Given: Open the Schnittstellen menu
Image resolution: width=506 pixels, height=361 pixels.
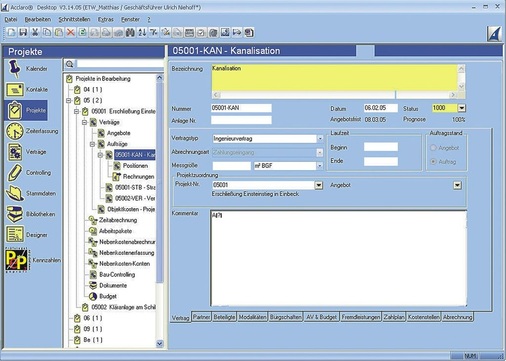Looking at the screenshot, I should pyautogui.click(x=74, y=19).
